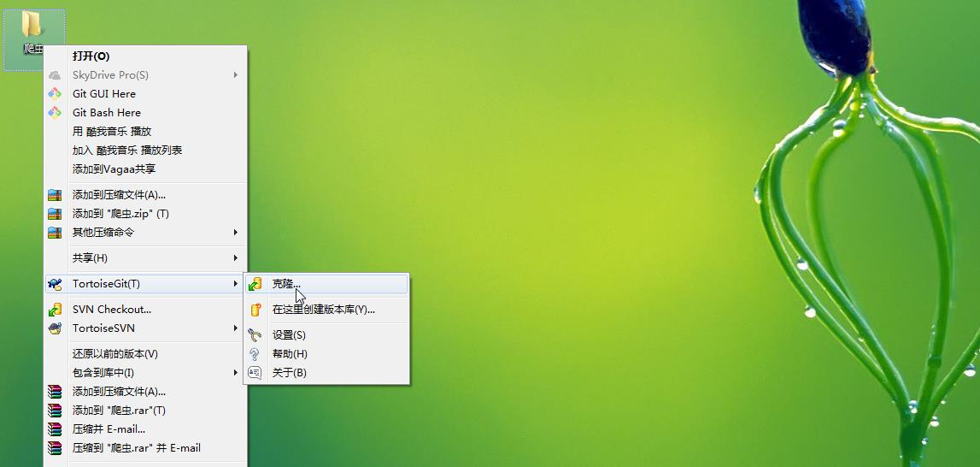Click the archive icon beside 添加到 "爬虫.zip" (T)
Screen dimensions: 980x467
click(55, 214)
